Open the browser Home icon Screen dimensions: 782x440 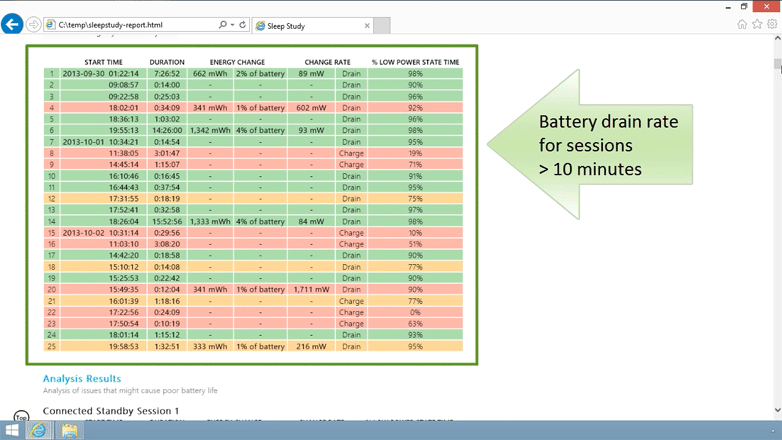tap(742, 25)
